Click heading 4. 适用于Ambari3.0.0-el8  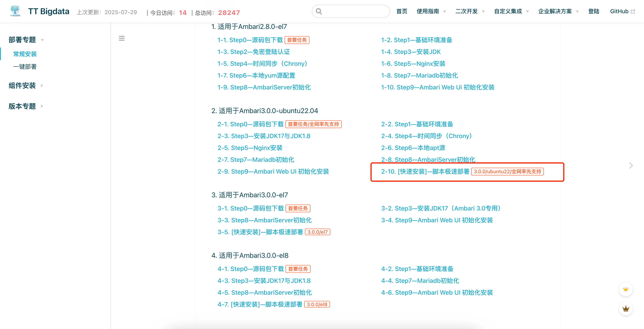[x=250, y=255]
